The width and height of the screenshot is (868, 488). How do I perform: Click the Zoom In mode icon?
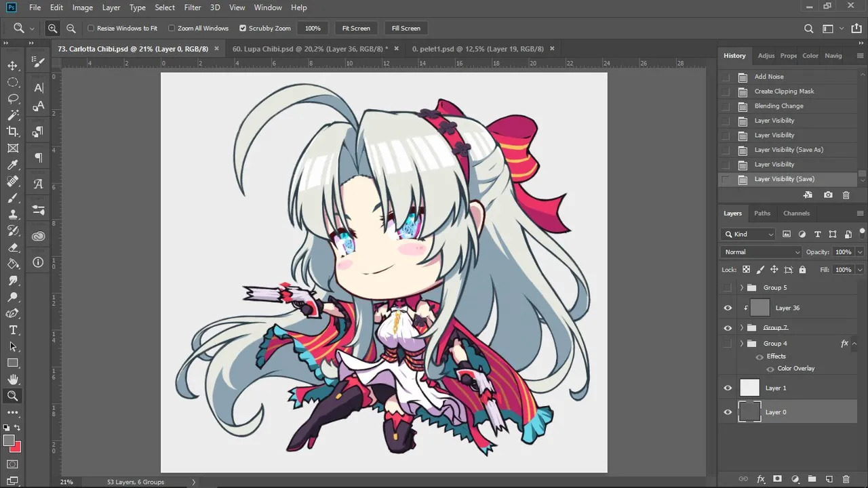point(52,28)
